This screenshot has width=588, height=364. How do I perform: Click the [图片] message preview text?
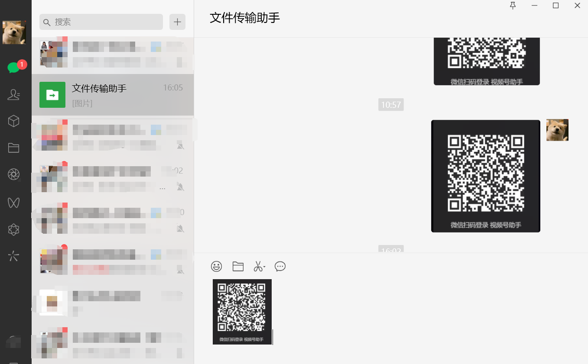click(82, 103)
